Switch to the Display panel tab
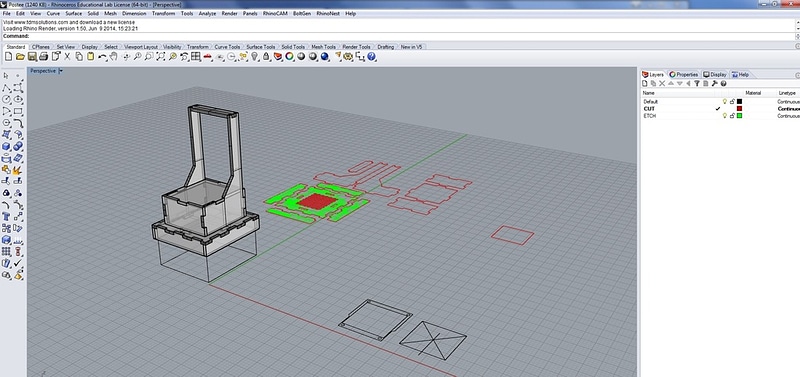 [715, 74]
